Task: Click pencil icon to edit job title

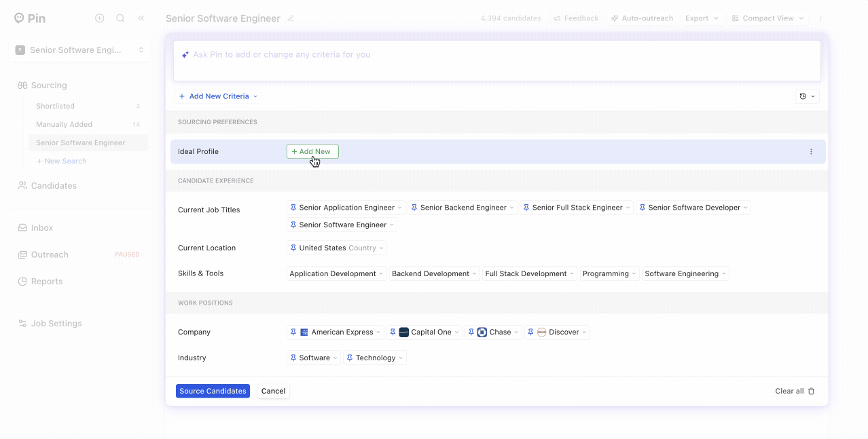Action: [x=291, y=18]
